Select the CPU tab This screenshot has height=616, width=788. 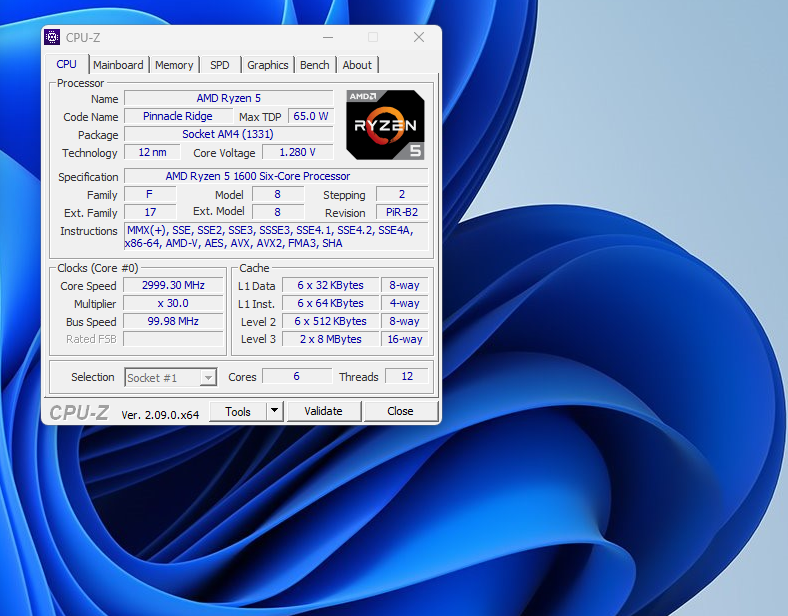coord(67,65)
